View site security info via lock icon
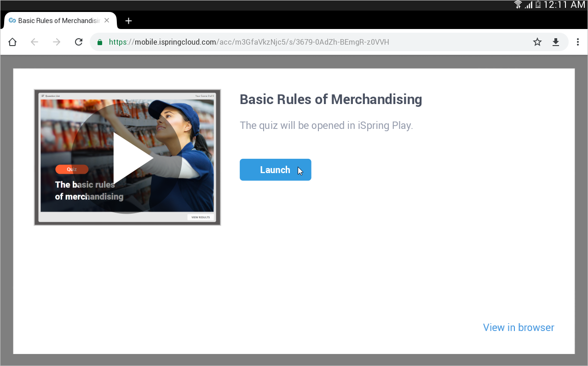The image size is (588, 366). [x=99, y=42]
